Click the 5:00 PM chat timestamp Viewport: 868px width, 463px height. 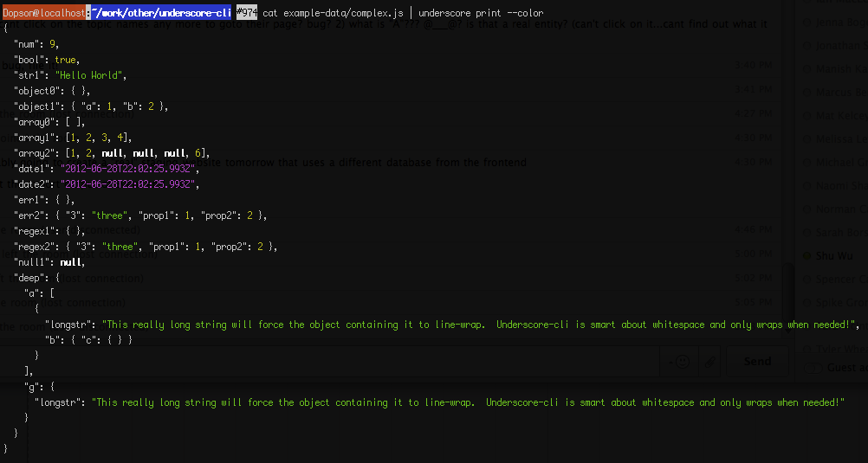click(753, 254)
